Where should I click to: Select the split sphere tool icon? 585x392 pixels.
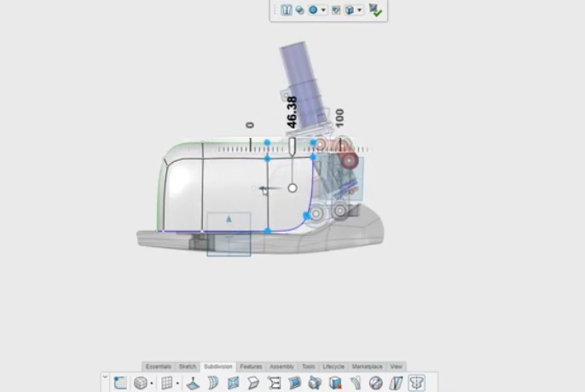click(376, 383)
